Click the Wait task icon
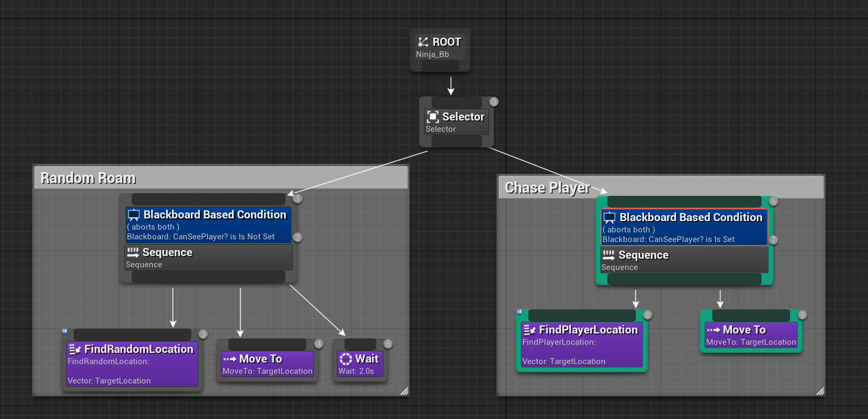 (x=346, y=359)
